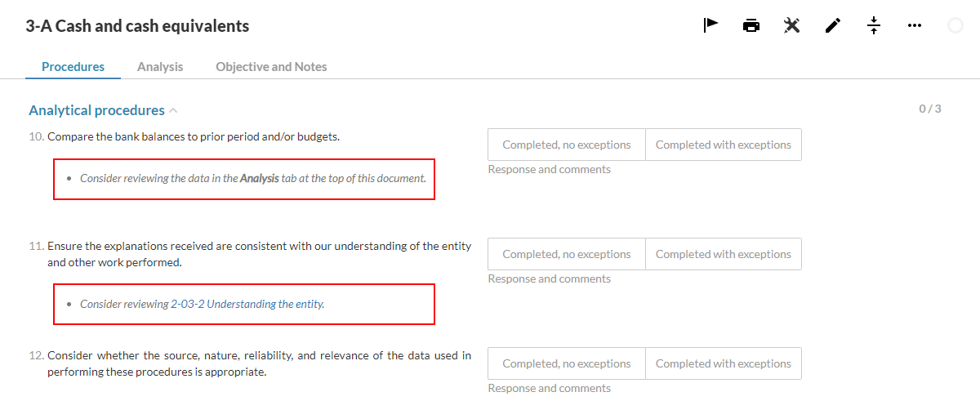Open the tools wrench icon
980x401 pixels.
(791, 25)
